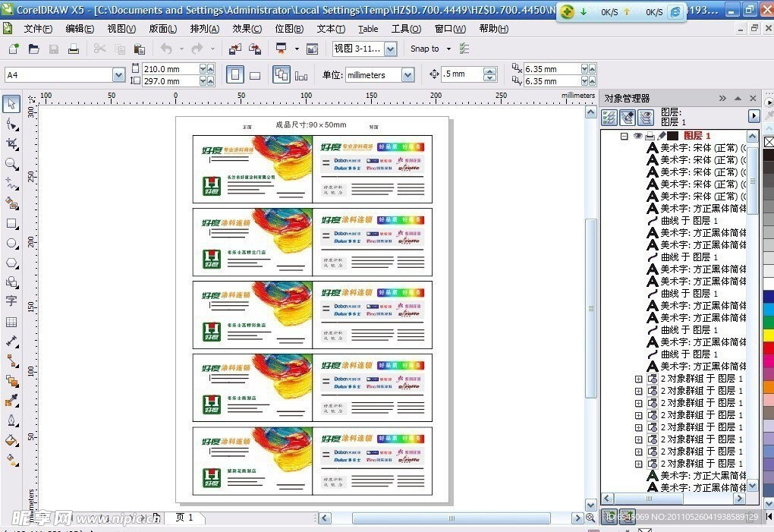This screenshot has height=532, width=774.
Task: Open the undo history dropdown arrow
Action: (181, 49)
